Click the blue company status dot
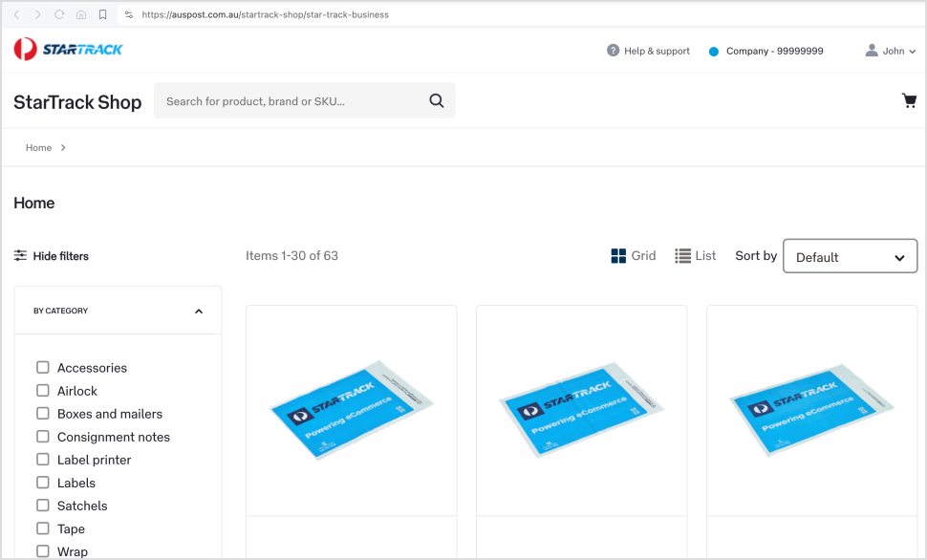 tap(714, 52)
